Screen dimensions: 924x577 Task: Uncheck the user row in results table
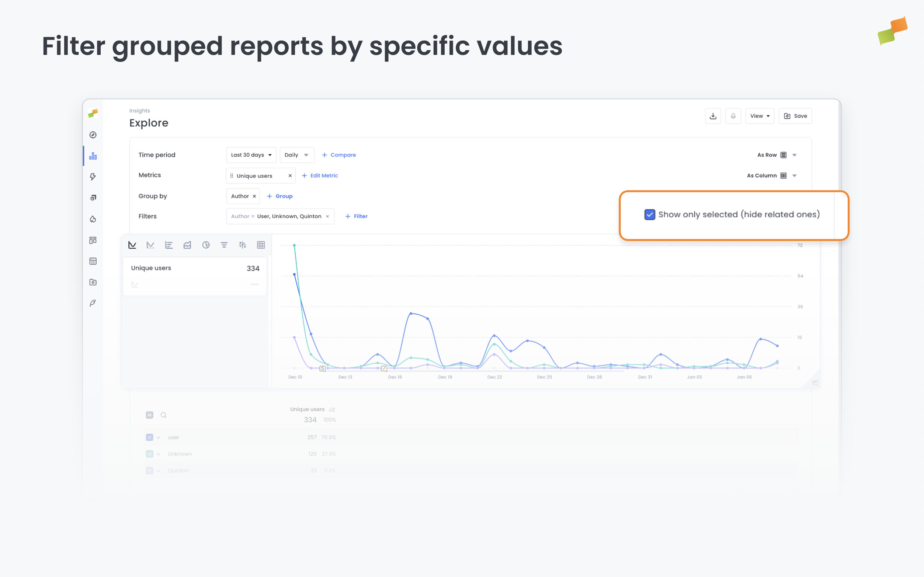tap(149, 437)
